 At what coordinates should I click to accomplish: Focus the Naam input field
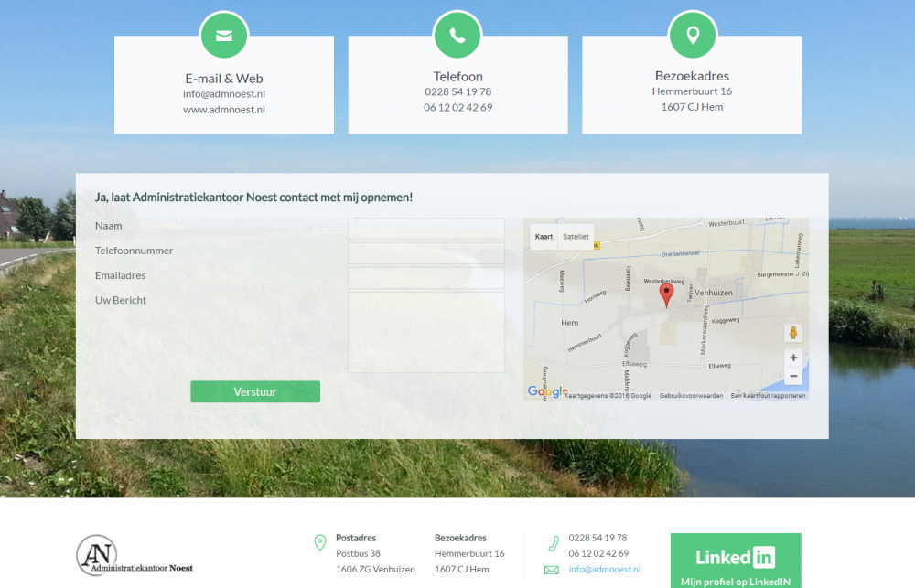426,229
